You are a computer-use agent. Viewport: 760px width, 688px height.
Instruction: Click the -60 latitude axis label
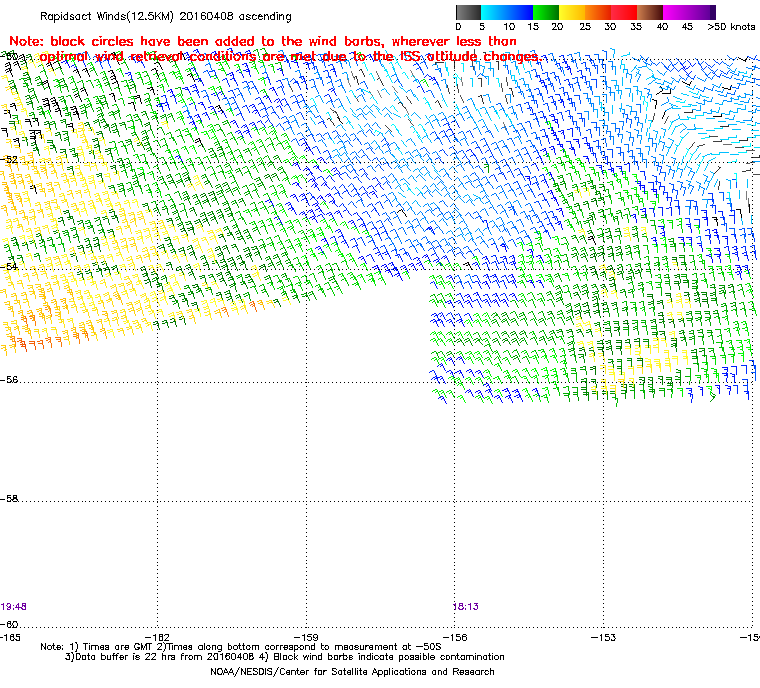click(10, 624)
